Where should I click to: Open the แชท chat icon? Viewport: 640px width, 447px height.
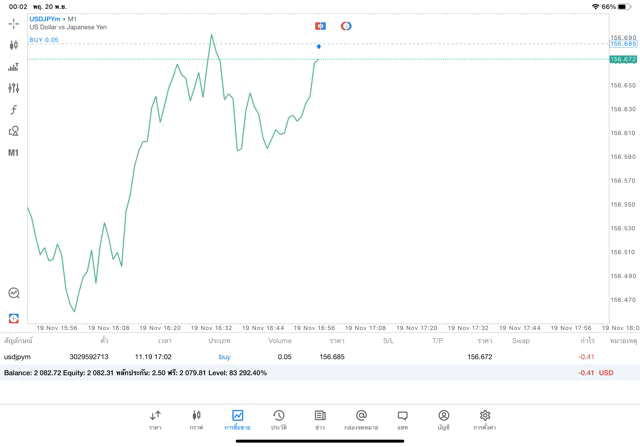[402, 419]
